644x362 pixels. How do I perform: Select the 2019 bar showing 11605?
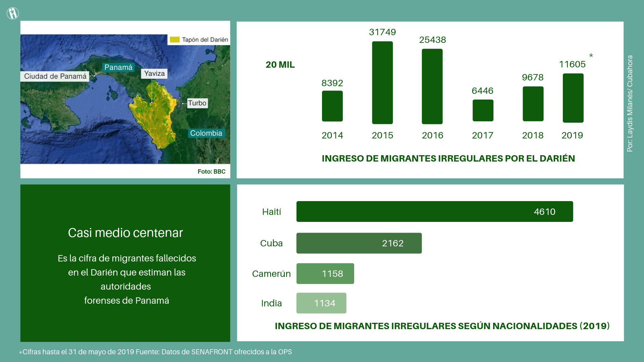click(x=573, y=98)
